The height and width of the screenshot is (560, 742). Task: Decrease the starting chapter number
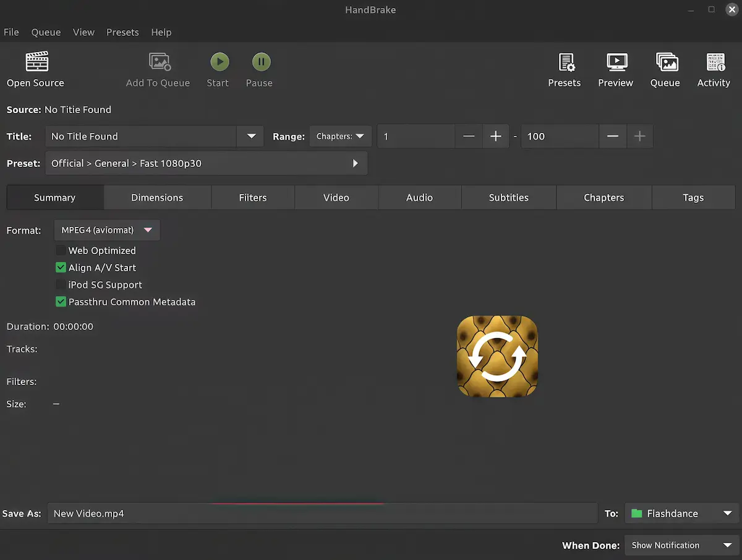tap(468, 136)
